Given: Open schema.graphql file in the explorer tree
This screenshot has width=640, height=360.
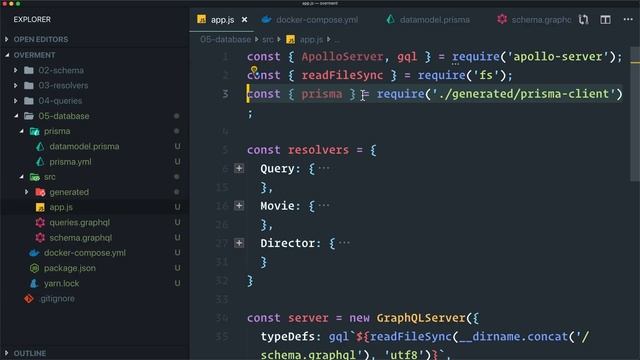Looking at the screenshot, I should (x=80, y=238).
